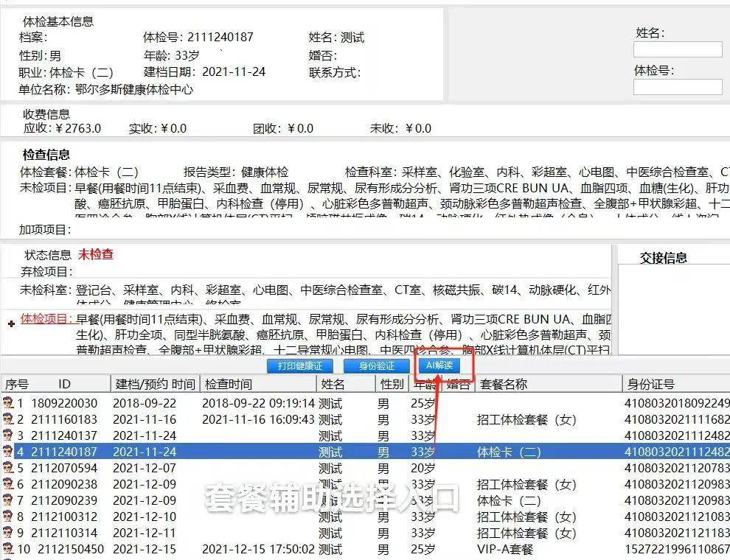
Task: Click the person icon beside ID 2112070594
Action: pos(7,467)
